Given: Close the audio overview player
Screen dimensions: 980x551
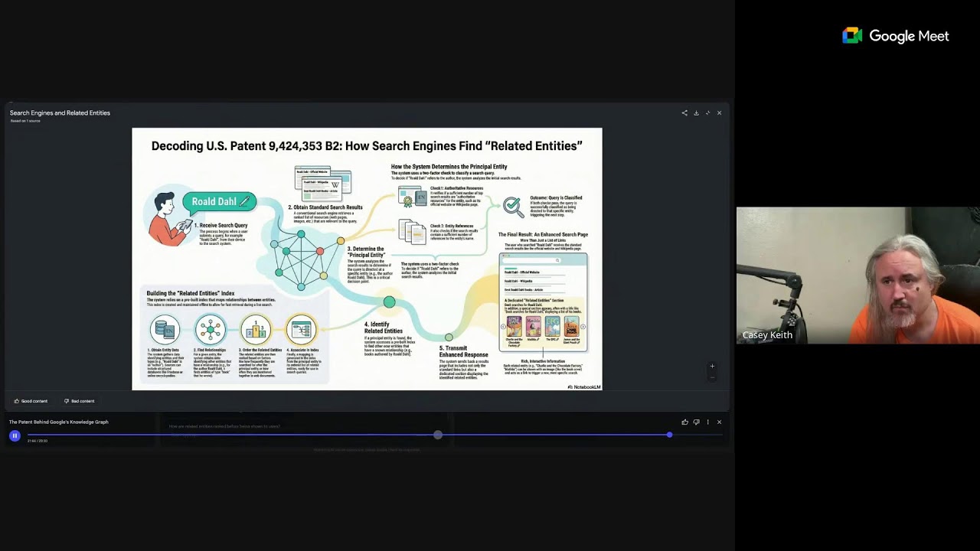Looking at the screenshot, I should point(719,422).
